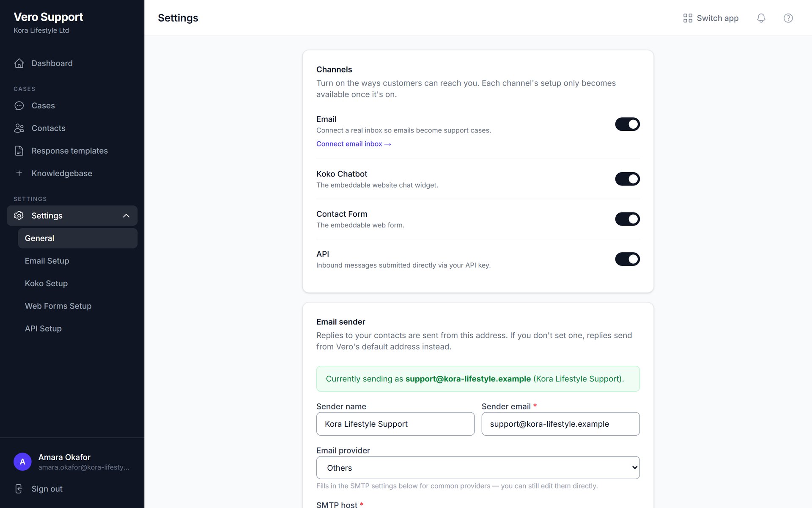Open the Email provider dropdown
This screenshot has width=812, height=508.
478,468
